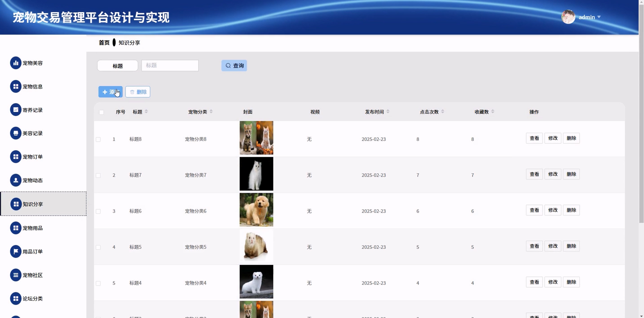Viewport: 644px width, 318px height.
Task: Click the 宠物美容 bar chart sidebar icon
Action: 15,63
